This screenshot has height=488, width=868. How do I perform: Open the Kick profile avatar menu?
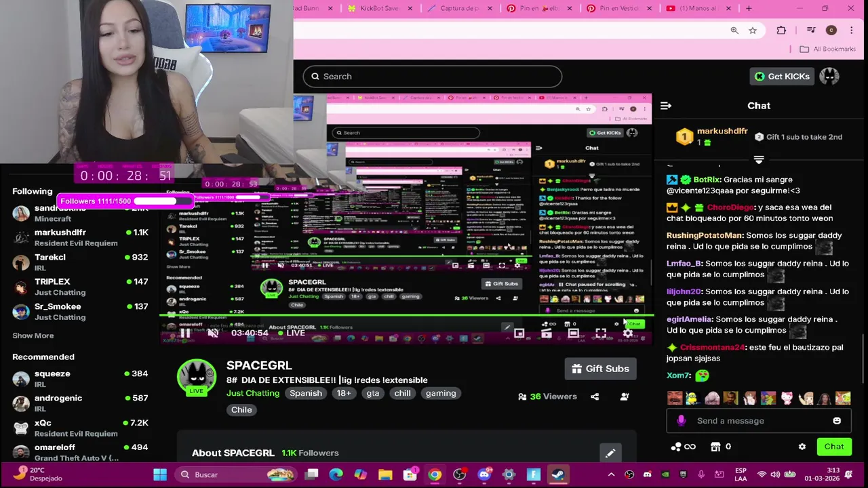tap(829, 77)
